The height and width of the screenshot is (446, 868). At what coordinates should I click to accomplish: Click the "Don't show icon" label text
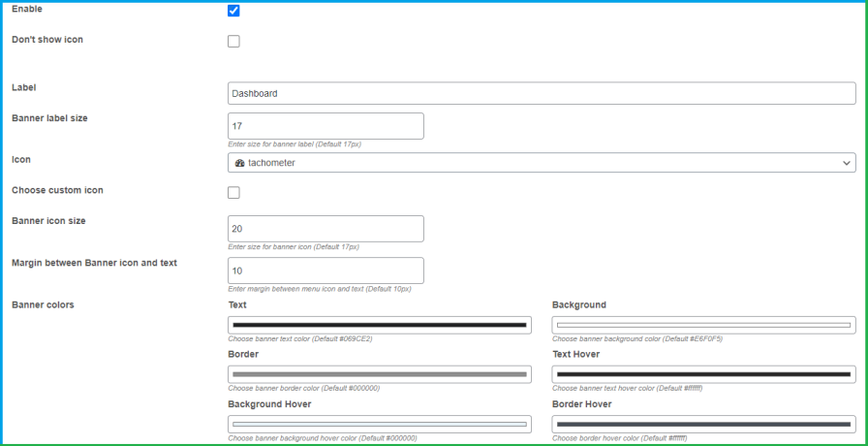coord(53,40)
